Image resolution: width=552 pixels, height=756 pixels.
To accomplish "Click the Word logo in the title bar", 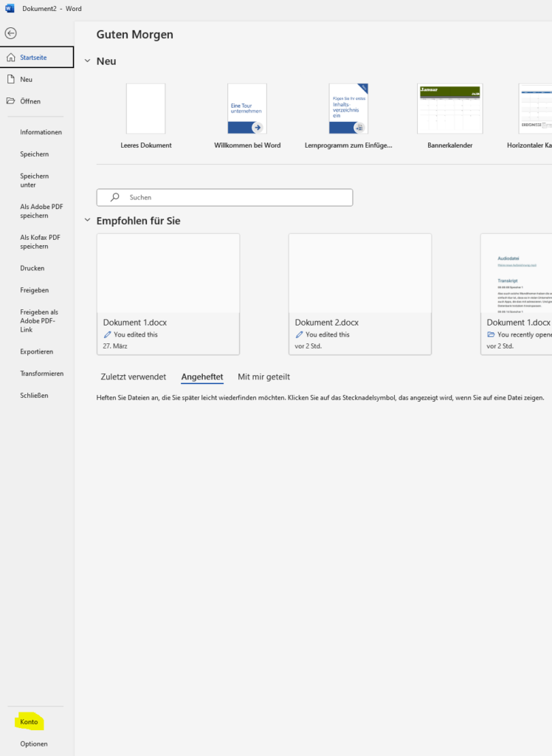I will [x=10, y=8].
